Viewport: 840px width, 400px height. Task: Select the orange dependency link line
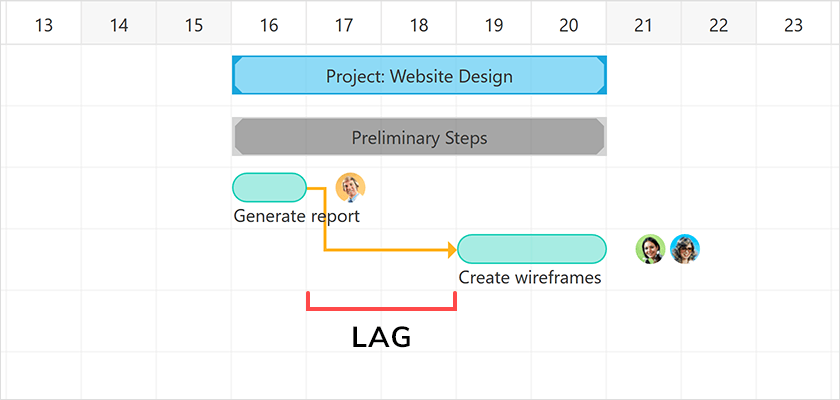tap(325, 220)
